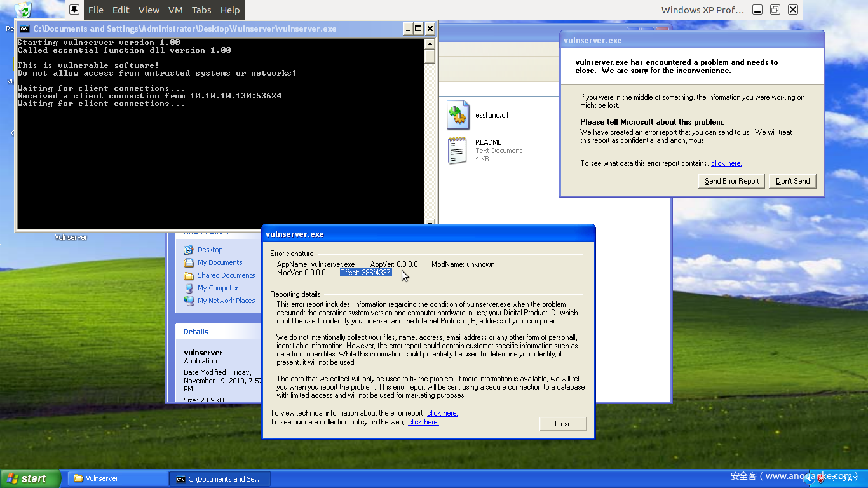
Task: Click console scrollbar up arrow
Action: (x=430, y=44)
